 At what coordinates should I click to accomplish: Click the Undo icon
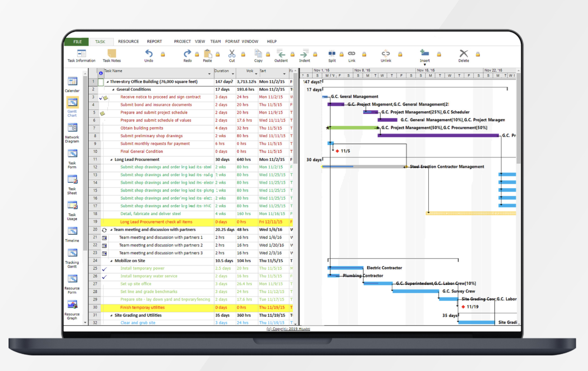point(148,54)
